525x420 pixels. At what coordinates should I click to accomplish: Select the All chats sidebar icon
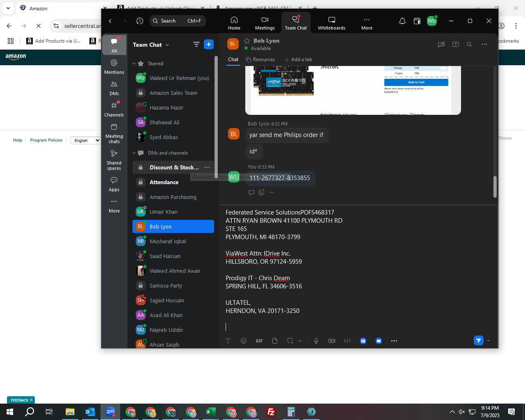pos(114,45)
